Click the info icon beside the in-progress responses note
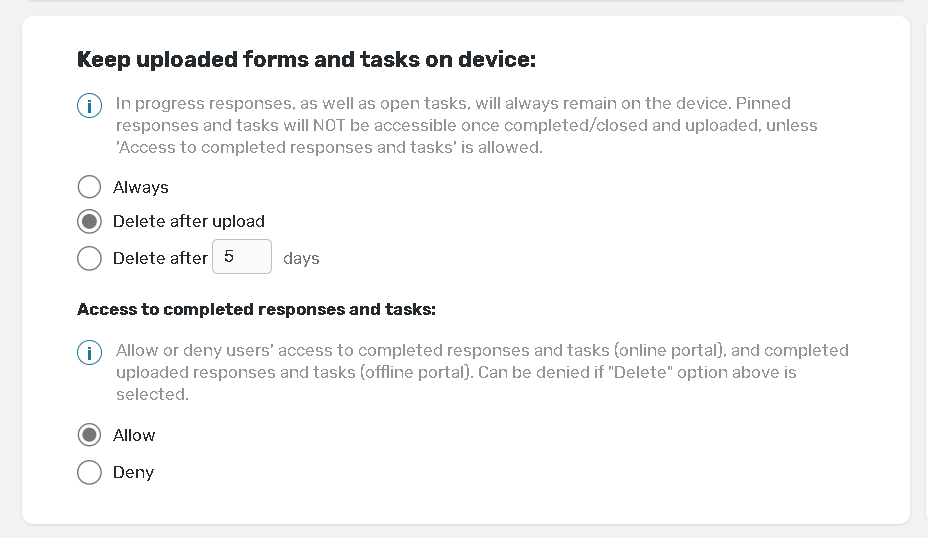This screenshot has height=538, width=928. click(89, 105)
